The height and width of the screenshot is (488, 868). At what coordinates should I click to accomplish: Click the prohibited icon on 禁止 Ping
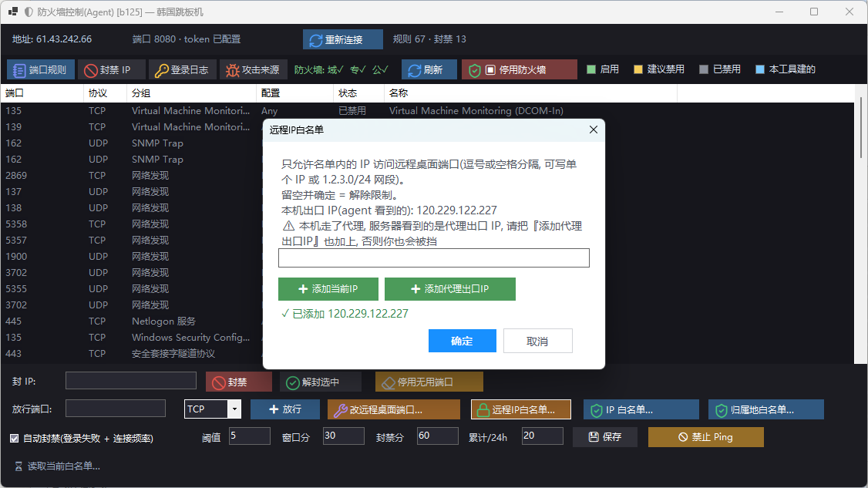pos(683,438)
